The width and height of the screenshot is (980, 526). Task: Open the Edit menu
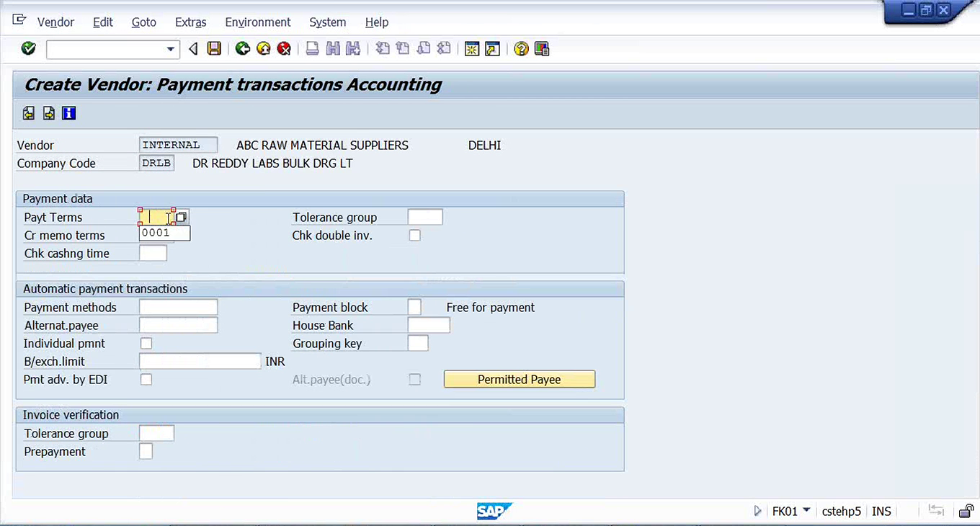coord(103,22)
